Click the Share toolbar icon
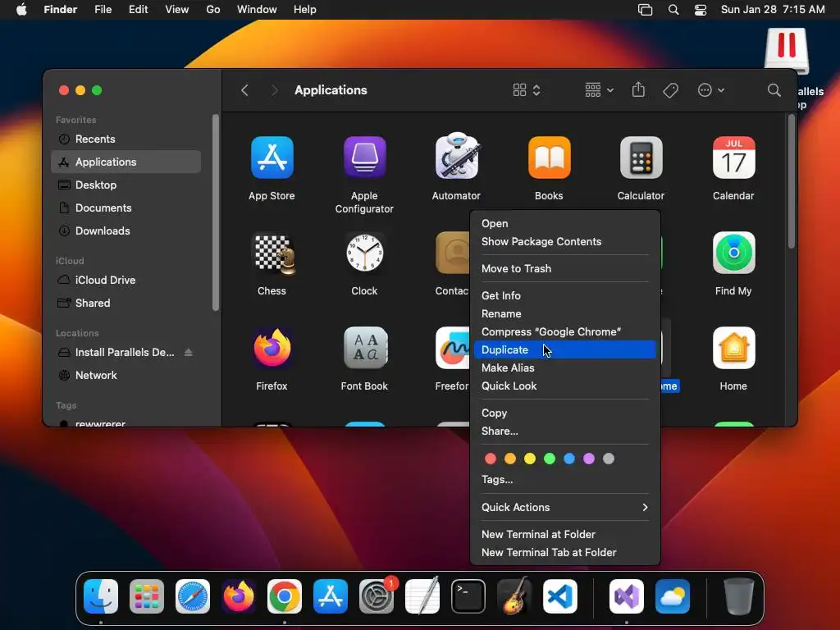 638,89
